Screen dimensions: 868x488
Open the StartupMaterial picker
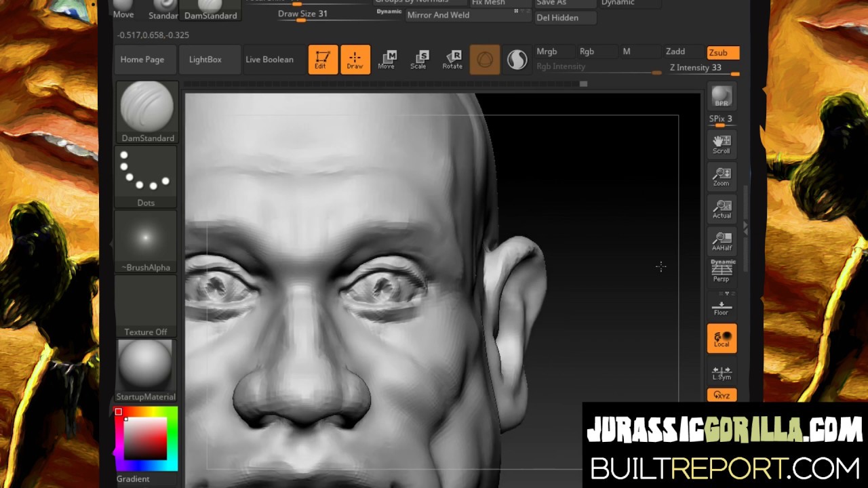click(x=146, y=371)
